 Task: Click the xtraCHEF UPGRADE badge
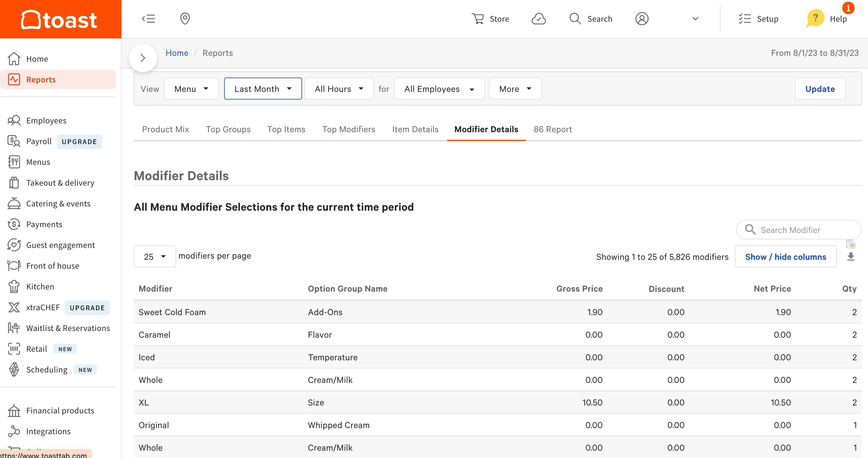87,307
